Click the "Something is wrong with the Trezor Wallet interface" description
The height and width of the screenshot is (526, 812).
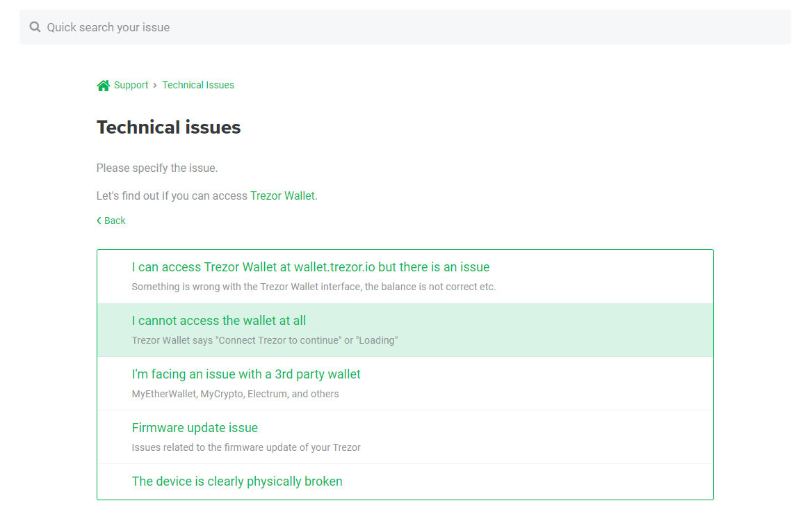[314, 287]
